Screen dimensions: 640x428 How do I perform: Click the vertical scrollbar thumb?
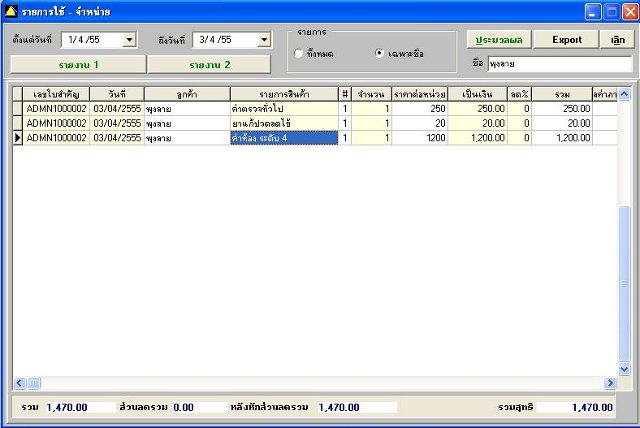(624, 284)
